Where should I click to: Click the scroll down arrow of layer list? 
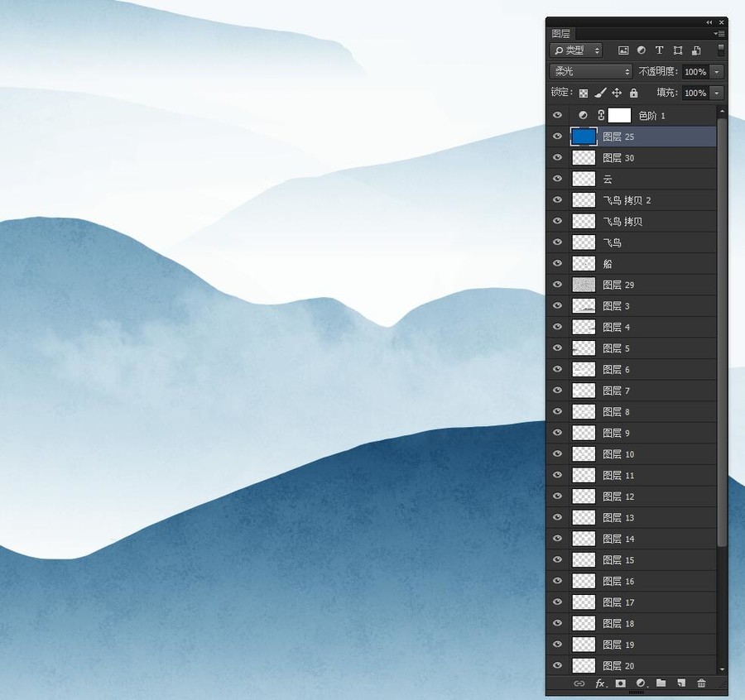[x=722, y=669]
